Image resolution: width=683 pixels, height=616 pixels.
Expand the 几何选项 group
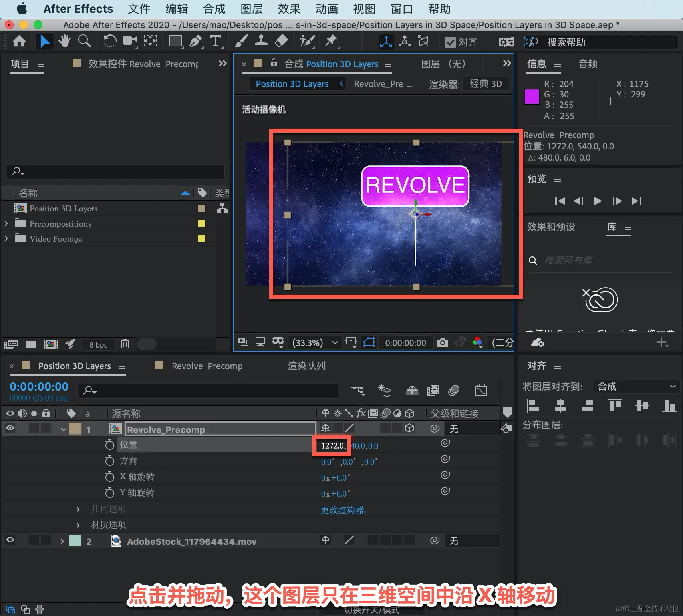click(78, 509)
